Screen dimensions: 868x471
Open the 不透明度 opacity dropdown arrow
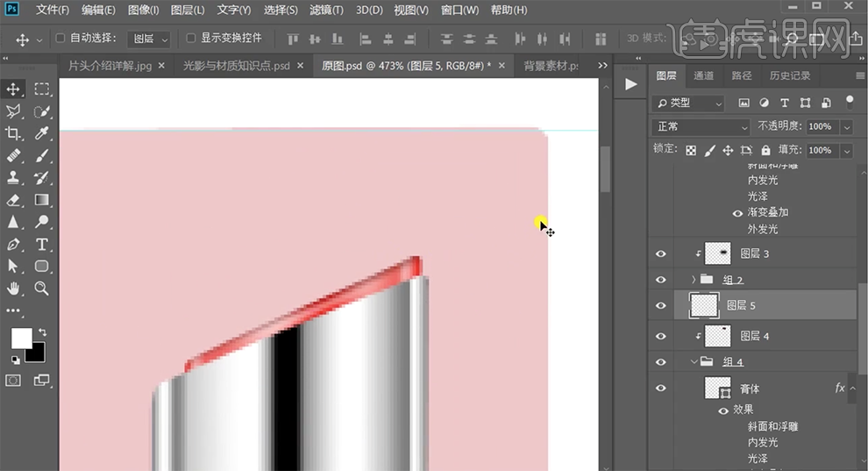pos(846,126)
